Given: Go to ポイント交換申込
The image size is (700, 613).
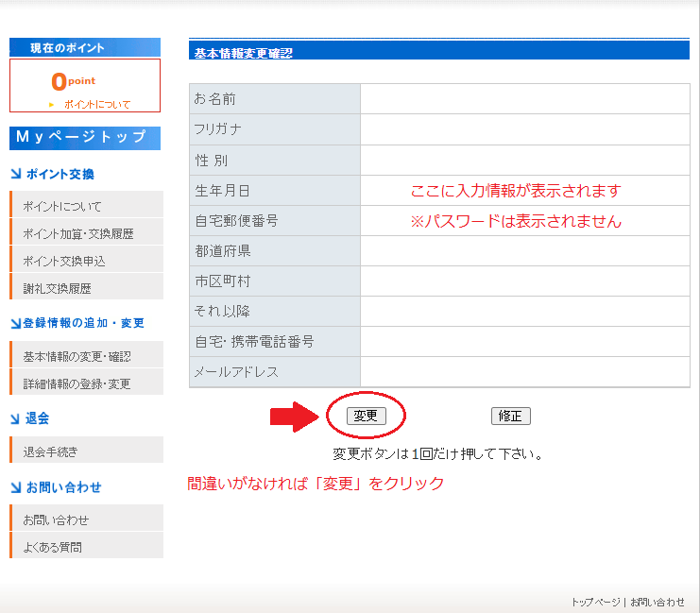Looking at the screenshot, I should pos(87,261).
